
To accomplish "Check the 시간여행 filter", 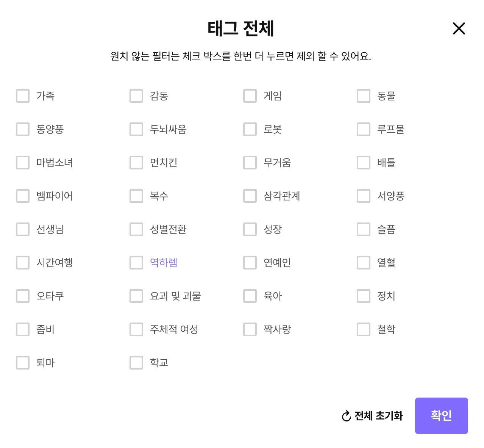I will click(x=22, y=262).
